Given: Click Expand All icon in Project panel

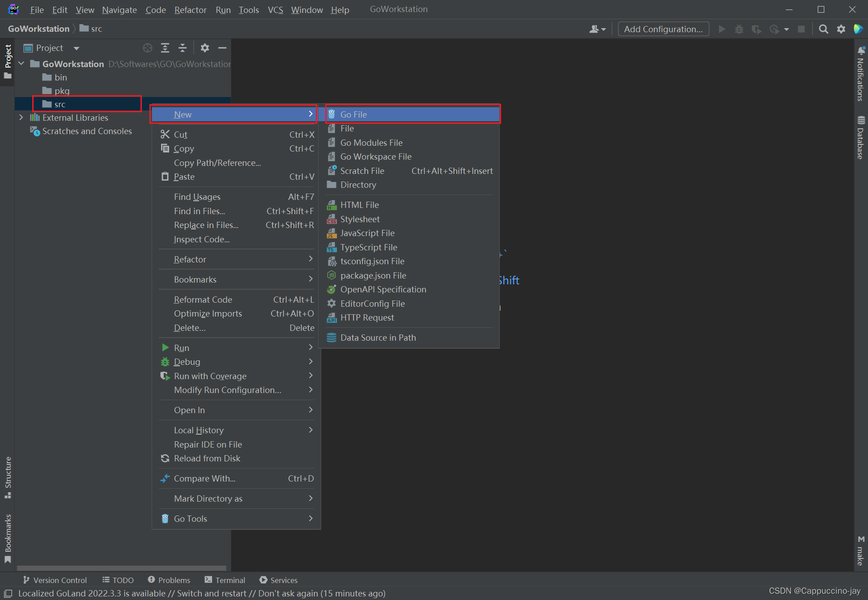Looking at the screenshot, I should click(x=165, y=48).
